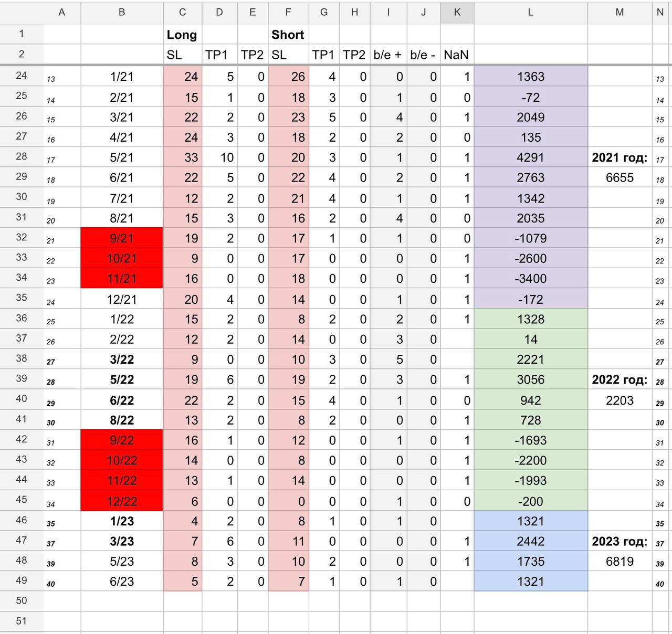The height and width of the screenshot is (634, 672).
Task: Select the result cell showing 942
Action: click(531, 400)
